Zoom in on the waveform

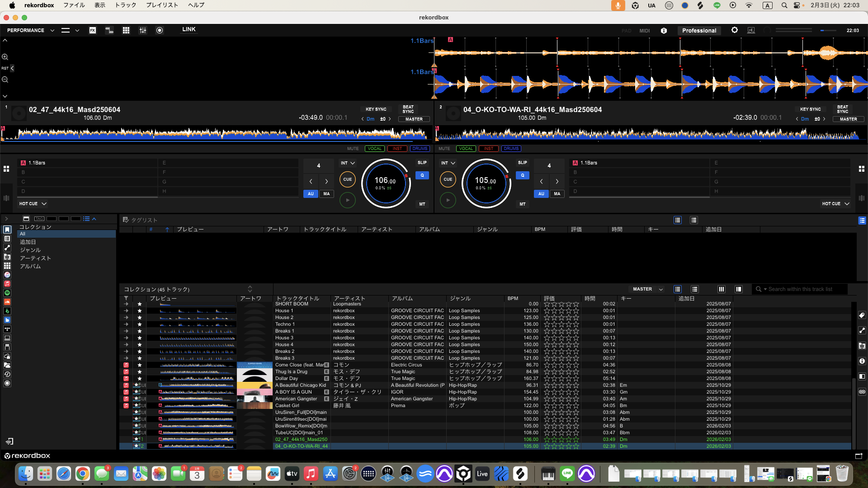5,57
